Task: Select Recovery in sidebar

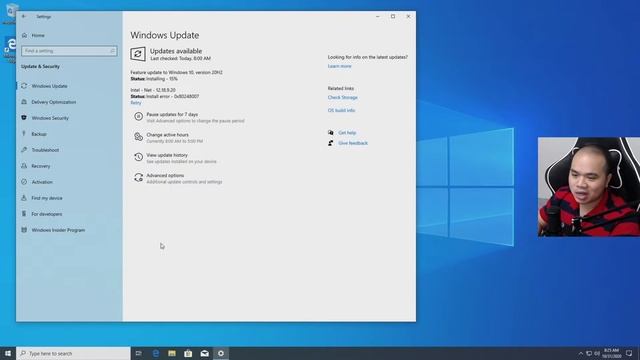Action: click(x=41, y=166)
